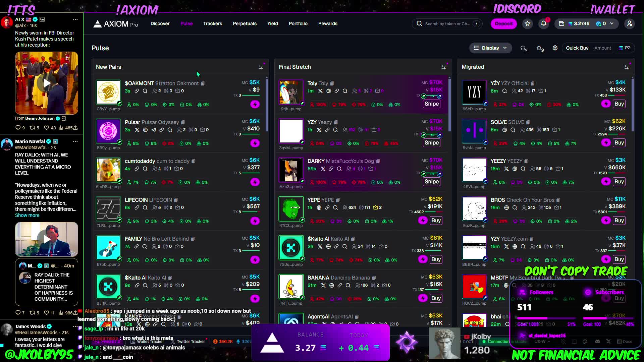Screen dimensions: 644x362
Task: Focus the token search field
Action: (x=447, y=23)
